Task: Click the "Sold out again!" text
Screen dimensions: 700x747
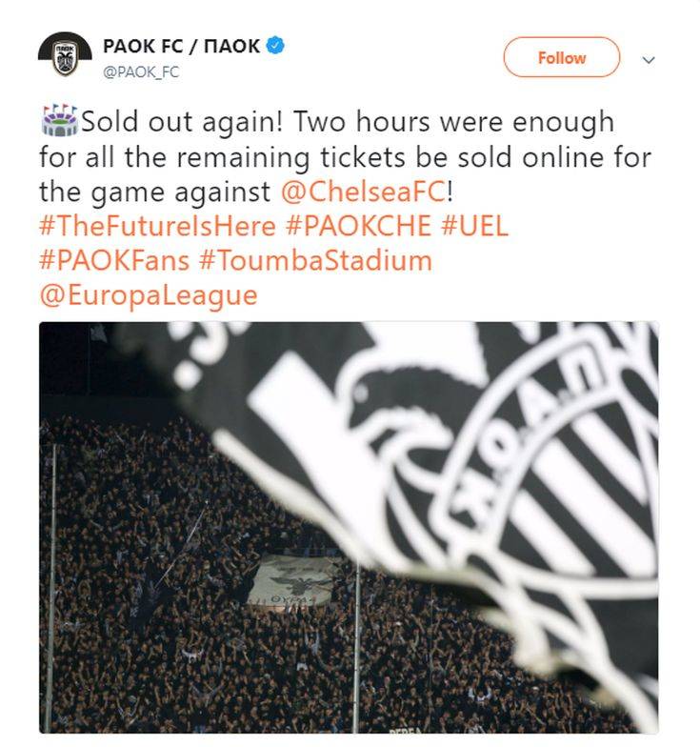Action: coord(181,123)
